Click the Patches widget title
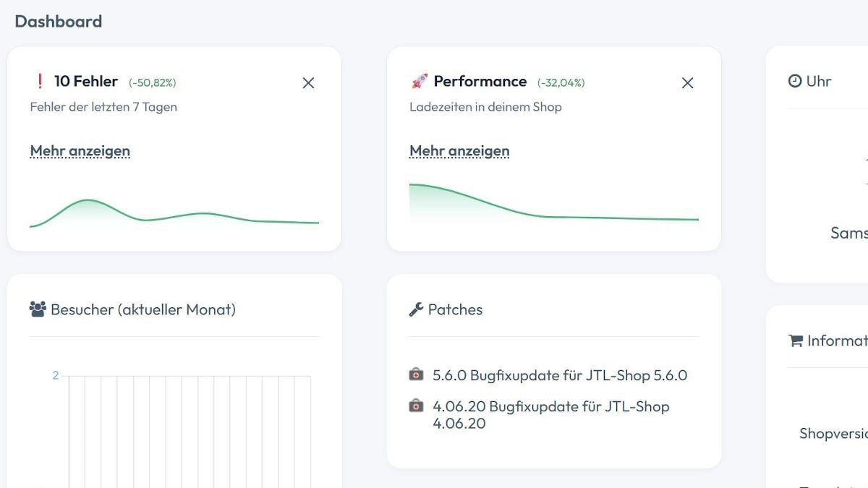 [455, 309]
